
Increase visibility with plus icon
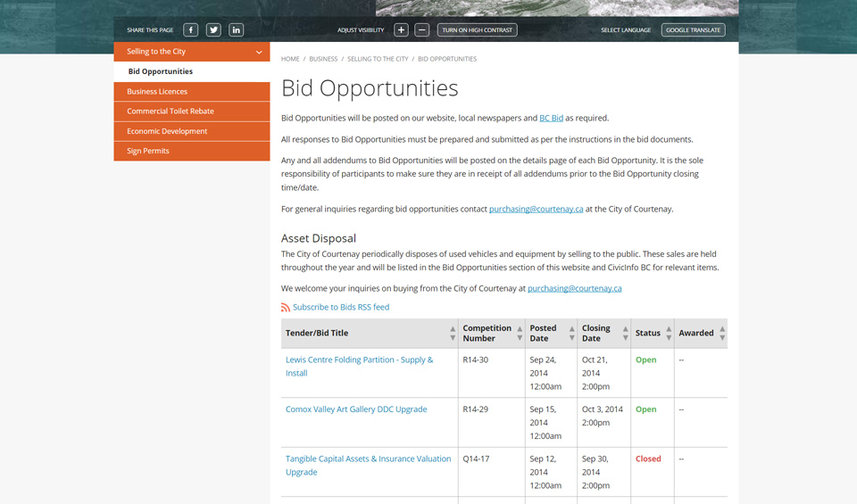coord(401,29)
